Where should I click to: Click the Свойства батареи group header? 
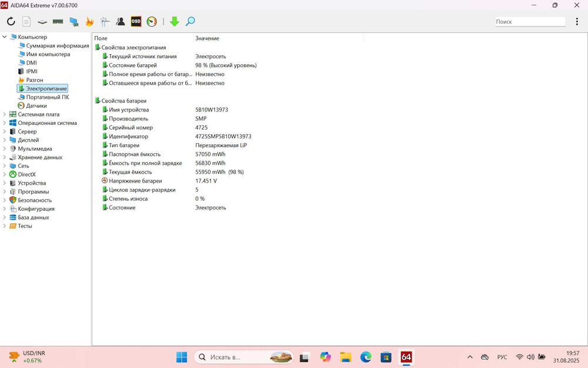(123, 101)
